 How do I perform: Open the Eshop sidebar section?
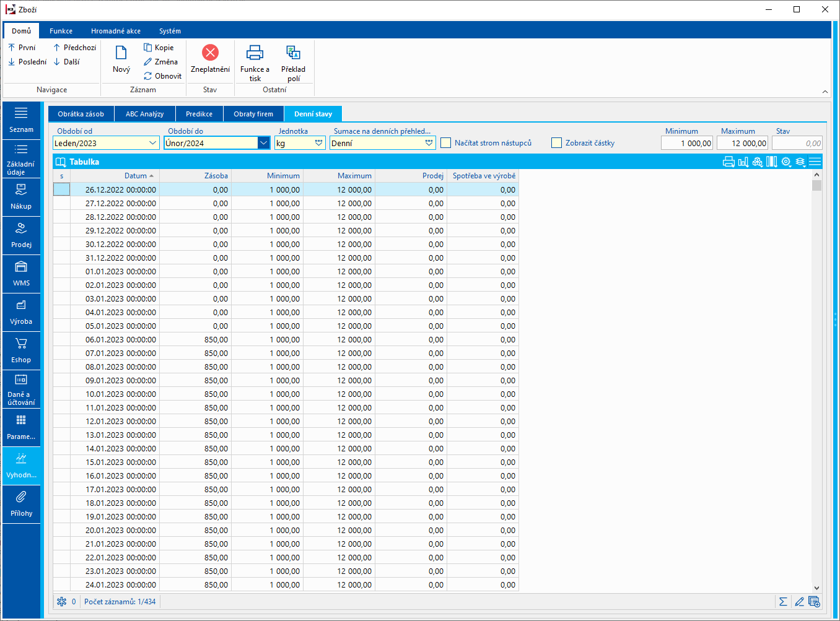point(21,350)
